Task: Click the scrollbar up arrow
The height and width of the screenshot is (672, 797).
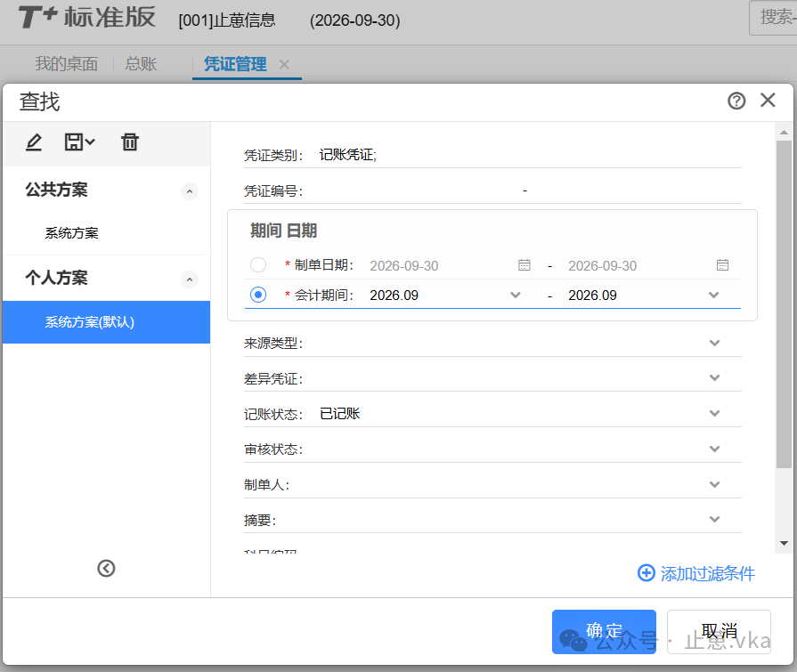Action: [x=784, y=133]
